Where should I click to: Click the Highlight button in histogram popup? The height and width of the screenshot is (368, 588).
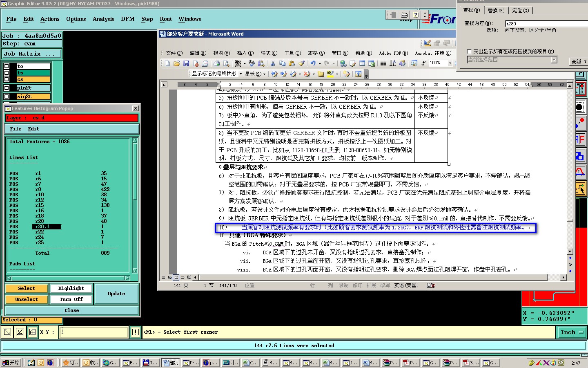[x=71, y=288]
